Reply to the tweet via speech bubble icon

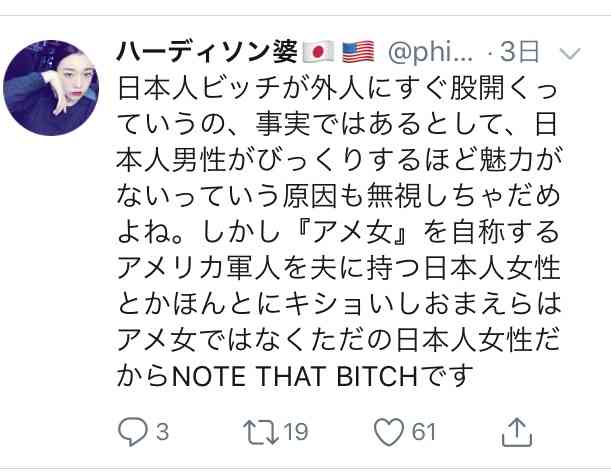pos(133,432)
